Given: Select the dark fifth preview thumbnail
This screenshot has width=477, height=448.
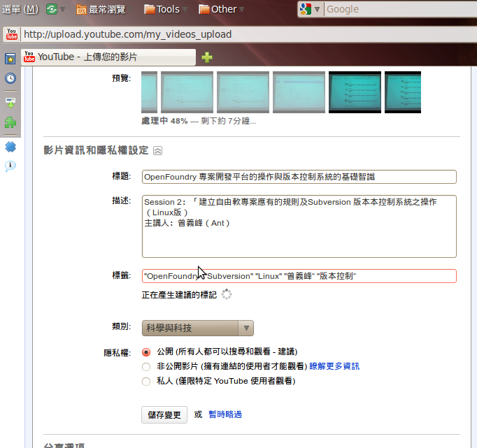Looking at the screenshot, I should 355,92.
